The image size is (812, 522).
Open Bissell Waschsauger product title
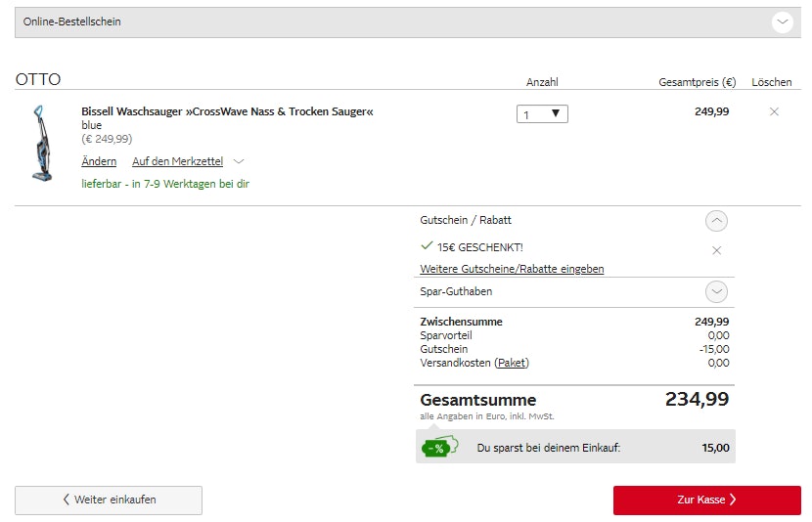(x=227, y=111)
